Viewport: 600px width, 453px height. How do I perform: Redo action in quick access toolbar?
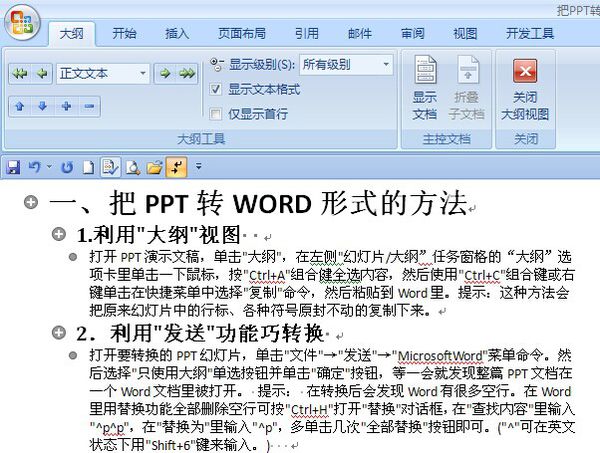[67, 167]
